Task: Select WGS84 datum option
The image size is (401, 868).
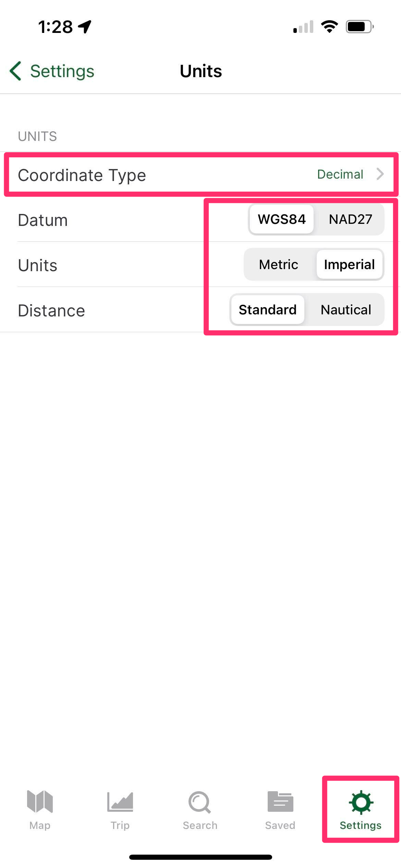Action: pyautogui.click(x=282, y=219)
